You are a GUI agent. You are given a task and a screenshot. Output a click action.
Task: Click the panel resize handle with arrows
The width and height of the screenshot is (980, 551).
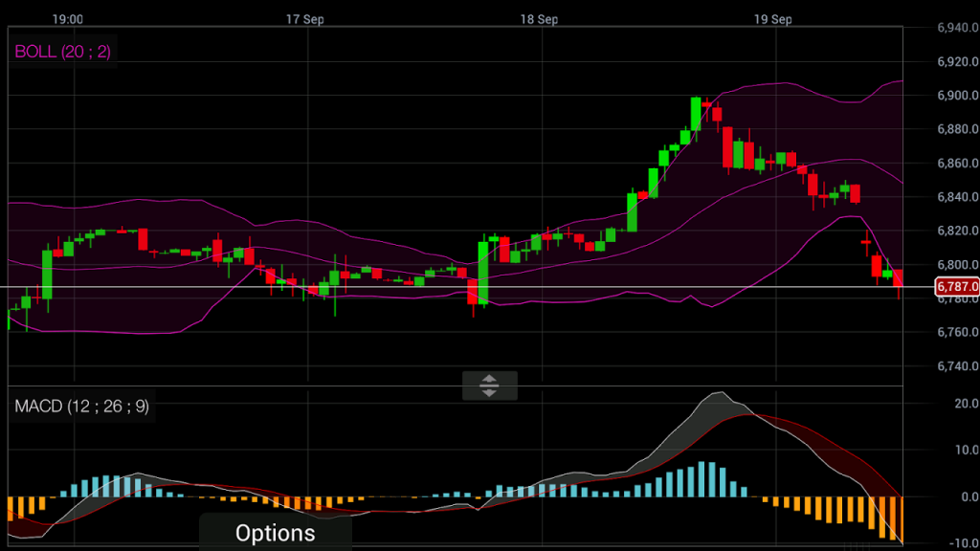point(489,386)
